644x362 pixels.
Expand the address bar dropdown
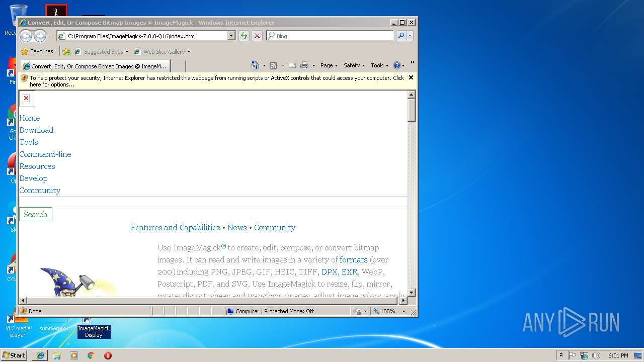pyautogui.click(x=231, y=36)
